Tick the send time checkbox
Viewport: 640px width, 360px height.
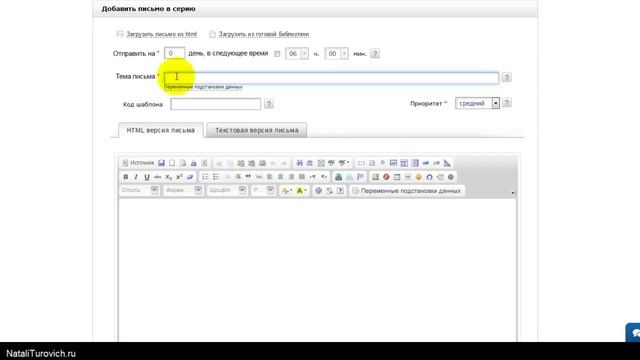point(277,54)
